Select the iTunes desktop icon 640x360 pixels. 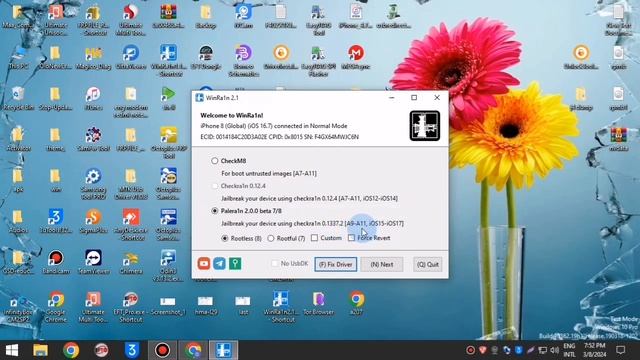93,99
